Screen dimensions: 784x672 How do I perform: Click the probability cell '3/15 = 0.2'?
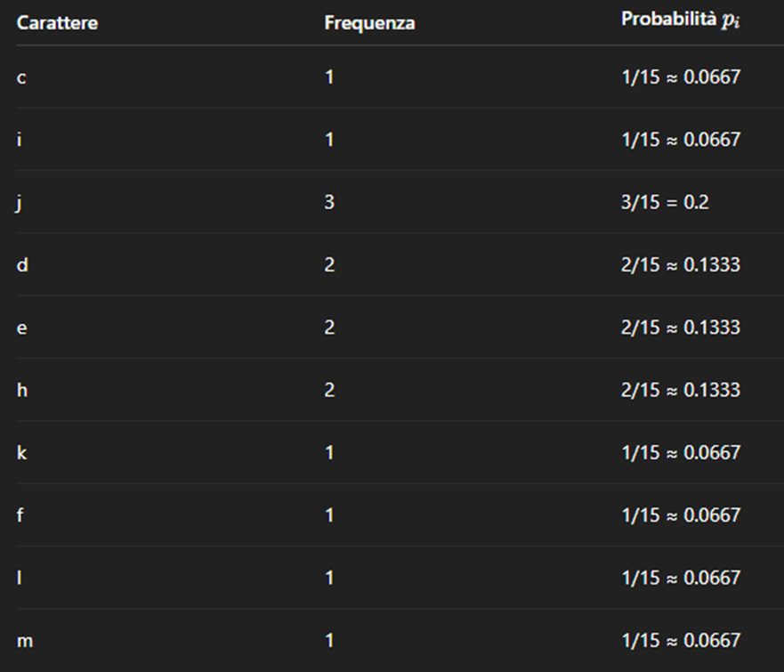pos(665,203)
